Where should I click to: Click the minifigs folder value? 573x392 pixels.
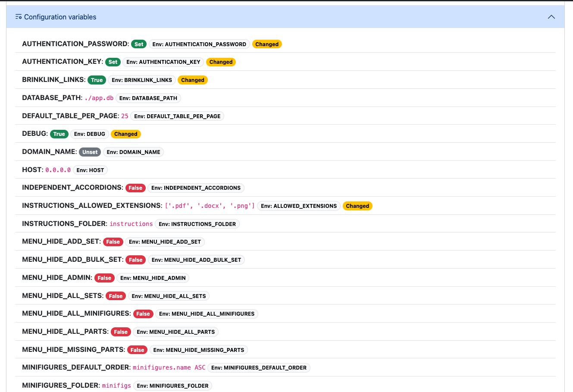point(116,386)
